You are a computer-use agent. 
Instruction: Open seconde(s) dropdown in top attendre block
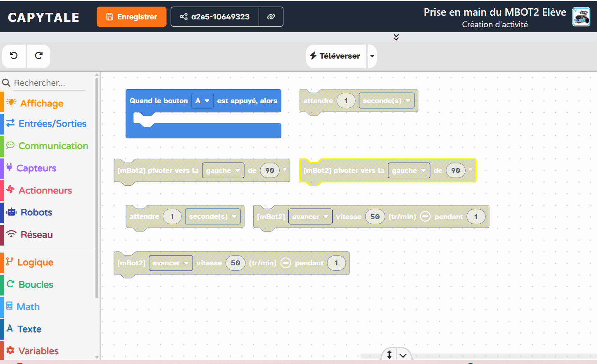pos(386,101)
